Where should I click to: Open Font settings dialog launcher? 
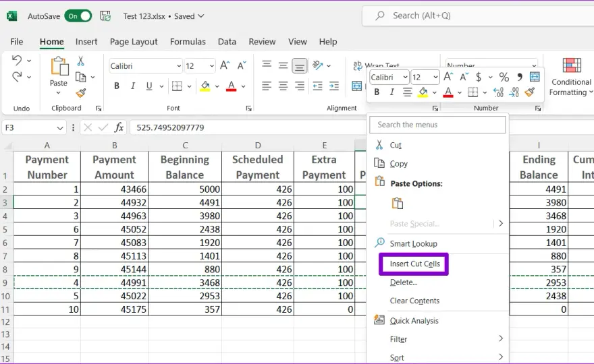click(x=248, y=109)
